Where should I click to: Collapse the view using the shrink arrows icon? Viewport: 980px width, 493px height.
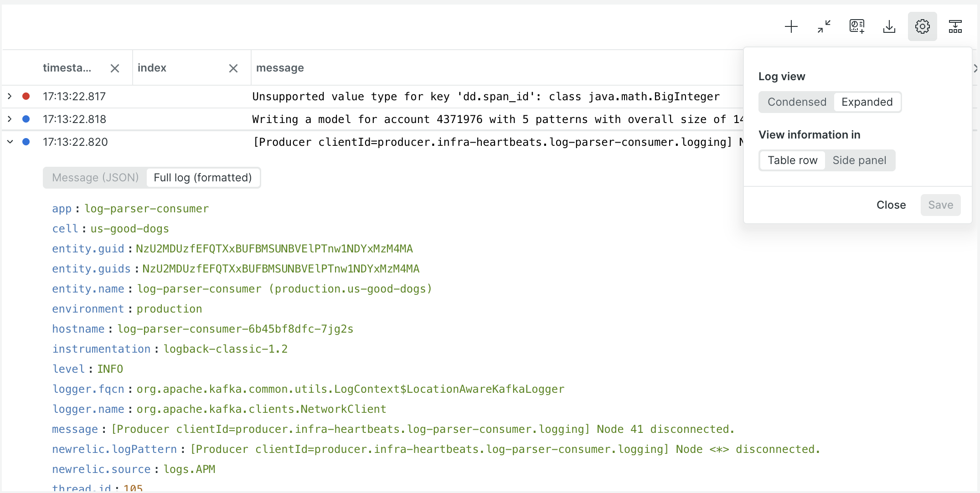pyautogui.click(x=824, y=26)
